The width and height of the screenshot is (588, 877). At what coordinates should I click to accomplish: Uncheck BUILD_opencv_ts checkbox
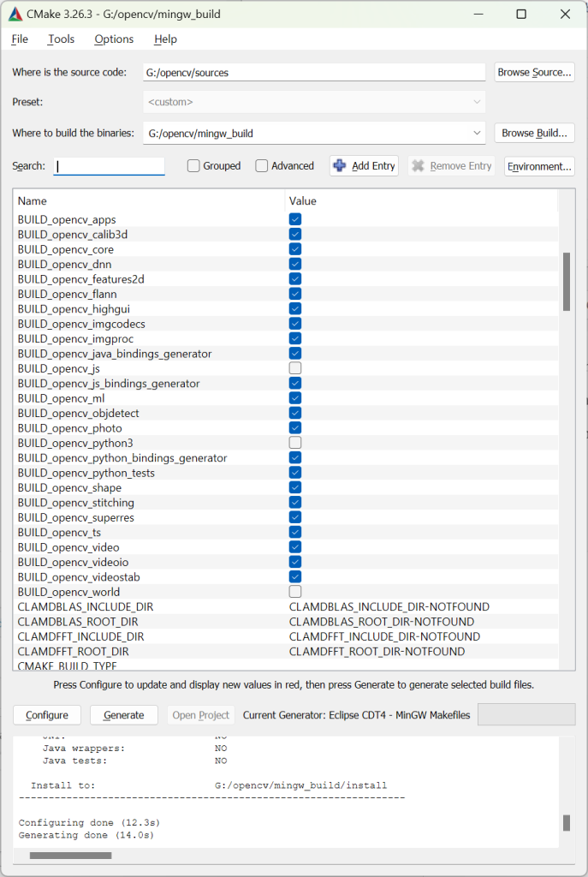[x=295, y=532]
